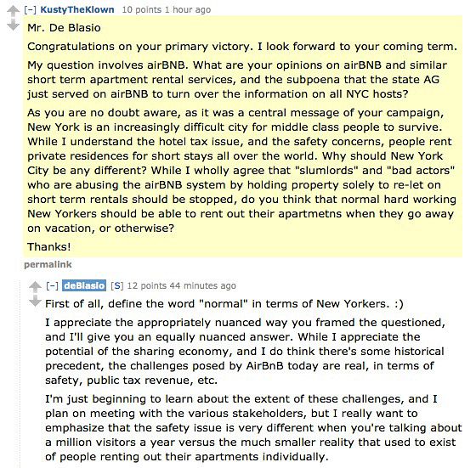Click the "12 points" score on deBlasio's reply
Image resolution: width=476 pixels, height=468 pixels.
[146, 285]
